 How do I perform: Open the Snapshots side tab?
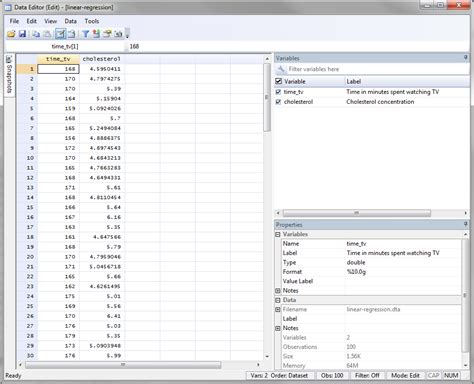click(x=9, y=75)
